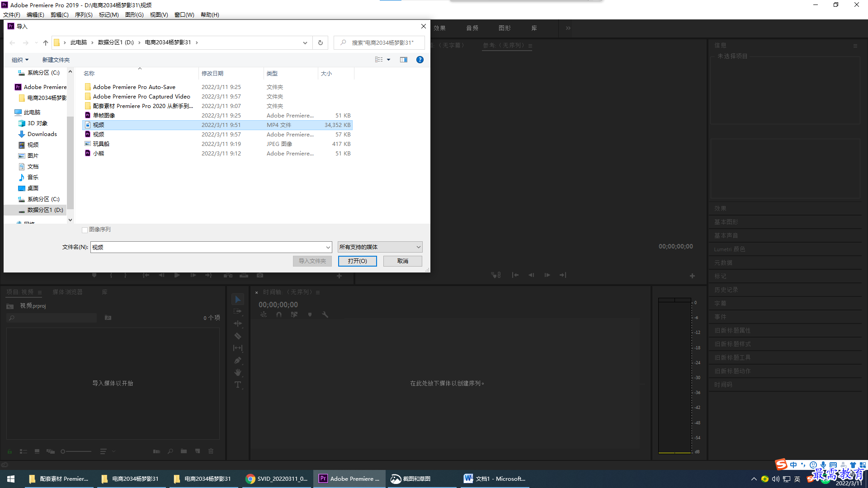
Task: Open the view options dropdown arrow
Action: (388, 60)
